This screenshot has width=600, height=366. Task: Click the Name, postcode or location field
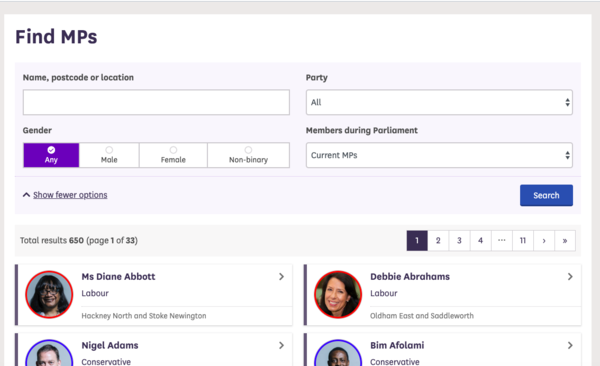point(156,102)
